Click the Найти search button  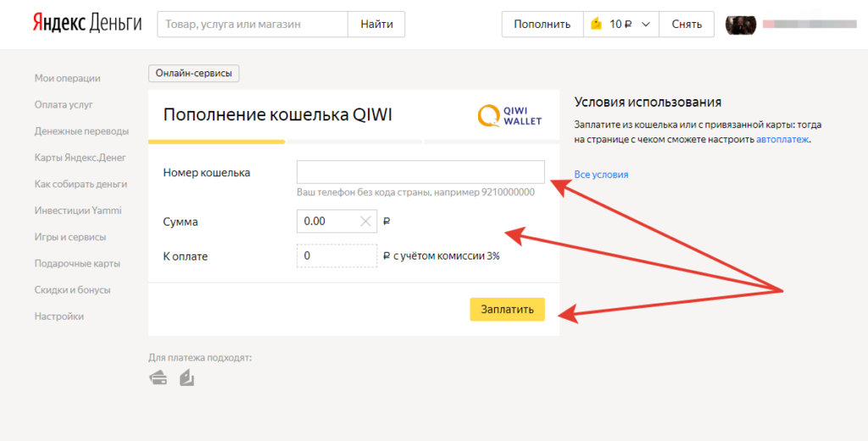point(376,25)
